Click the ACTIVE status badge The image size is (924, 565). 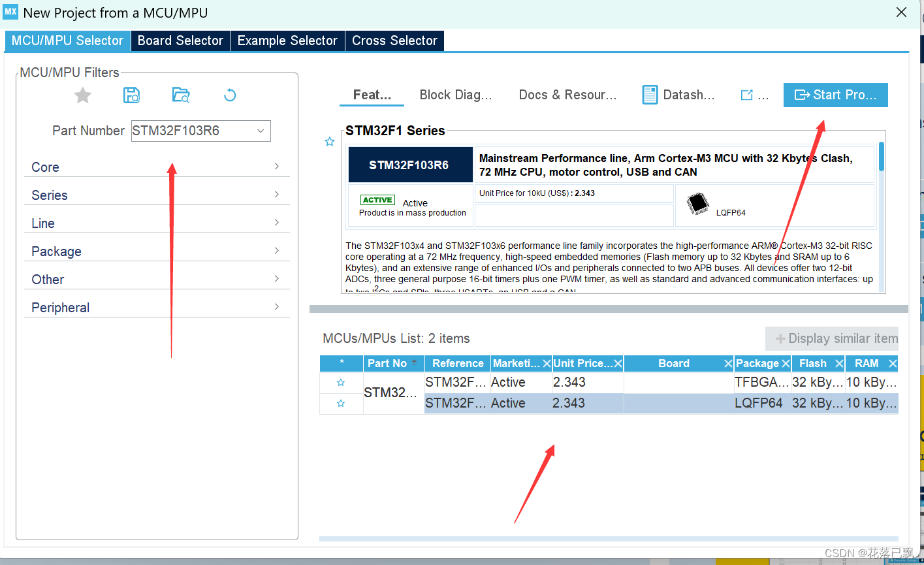377,200
